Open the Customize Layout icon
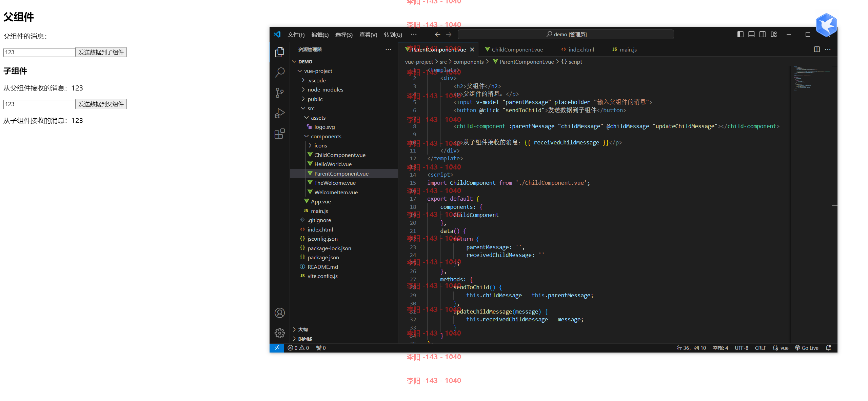The height and width of the screenshot is (401, 868). click(x=774, y=34)
